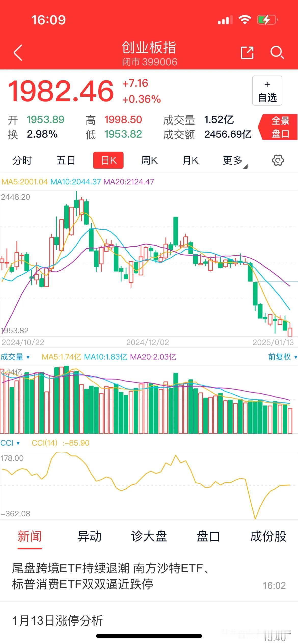Image resolution: width=298 pixels, height=644 pixels.
Task: Tap the 1982.46 index price
Action: (61, 91)
